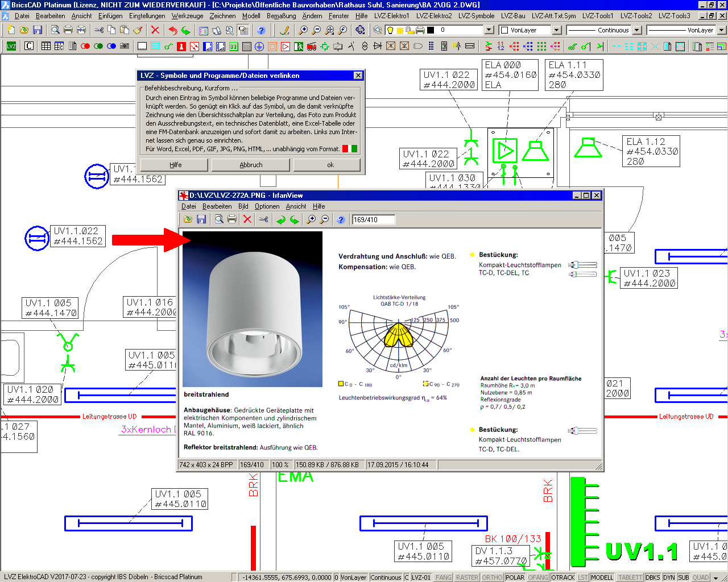Expand the lineweight VonLayer dropdown arrow
This screenshot has height=582, width=728.
[722, 30]
